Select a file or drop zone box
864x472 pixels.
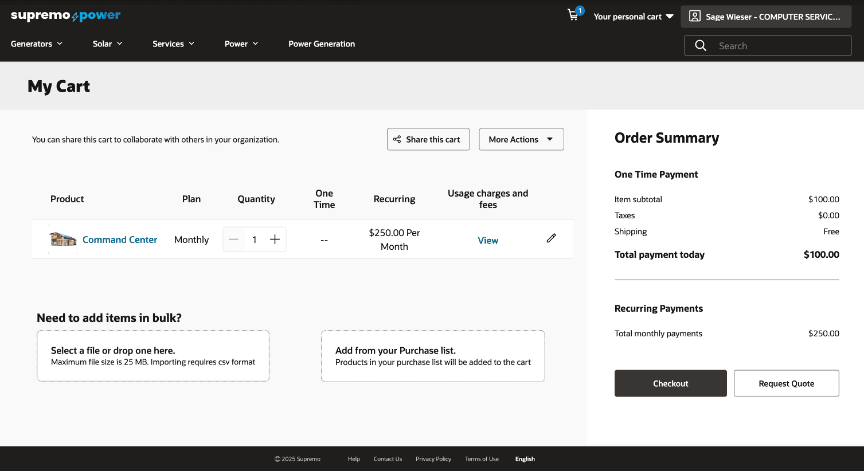[153, 356]
